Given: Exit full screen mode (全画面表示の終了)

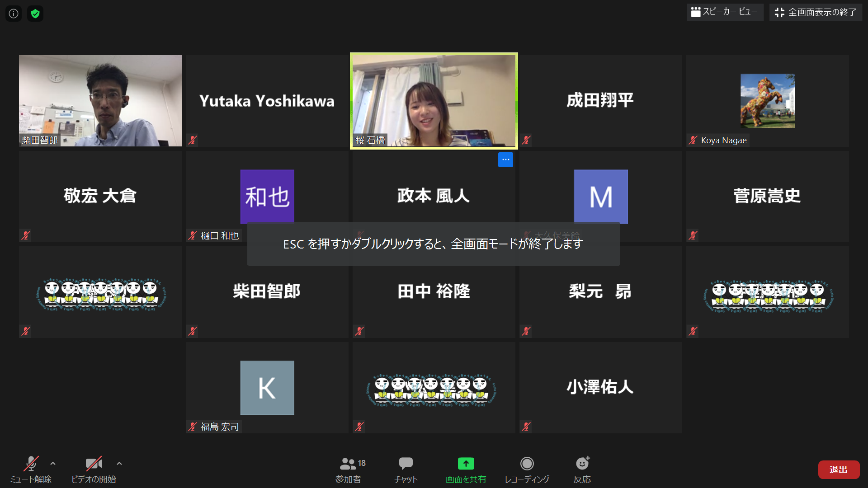Looking at the screenshot, I should click(816, 12).
